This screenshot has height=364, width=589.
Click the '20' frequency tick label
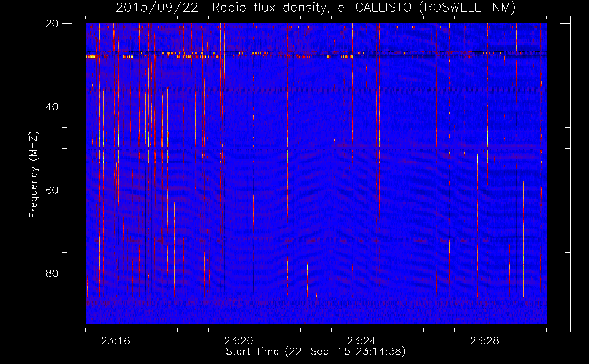(52, 24)
